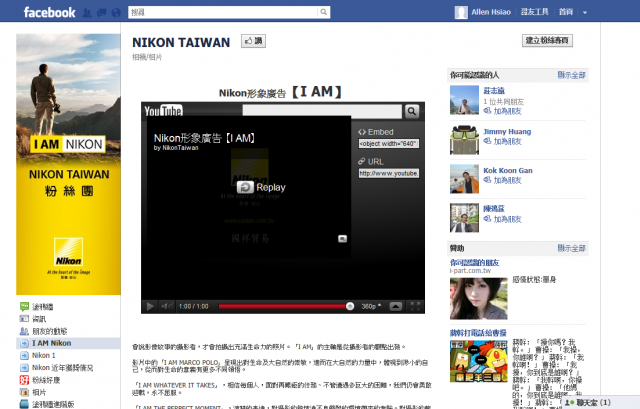The image size is (640, 409).
Task: Click the expand player size icon
Action: click(396, 306)
